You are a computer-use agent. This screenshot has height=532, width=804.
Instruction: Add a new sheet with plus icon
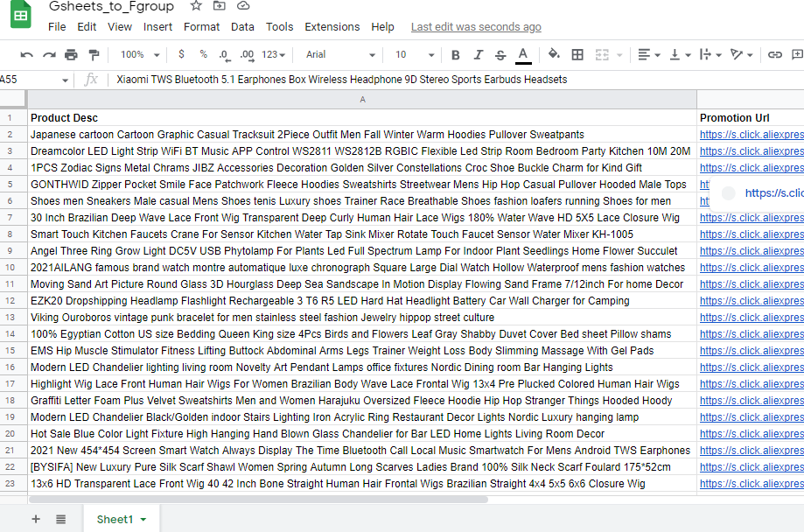tap(36, 519)
